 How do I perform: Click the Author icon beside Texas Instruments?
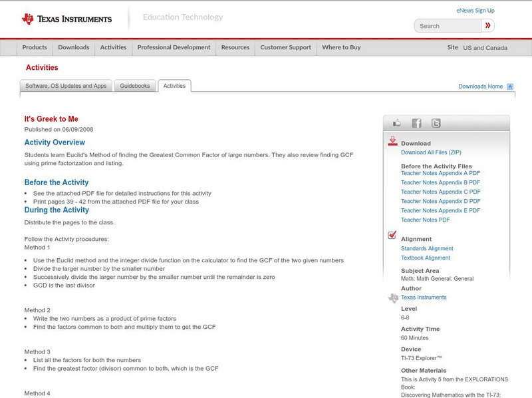point(393,298)
